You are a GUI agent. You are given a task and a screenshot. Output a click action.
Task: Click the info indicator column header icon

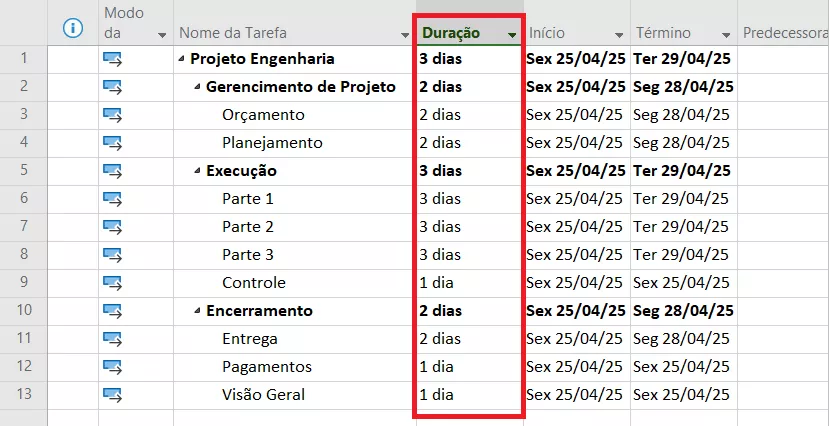(72, 28)
